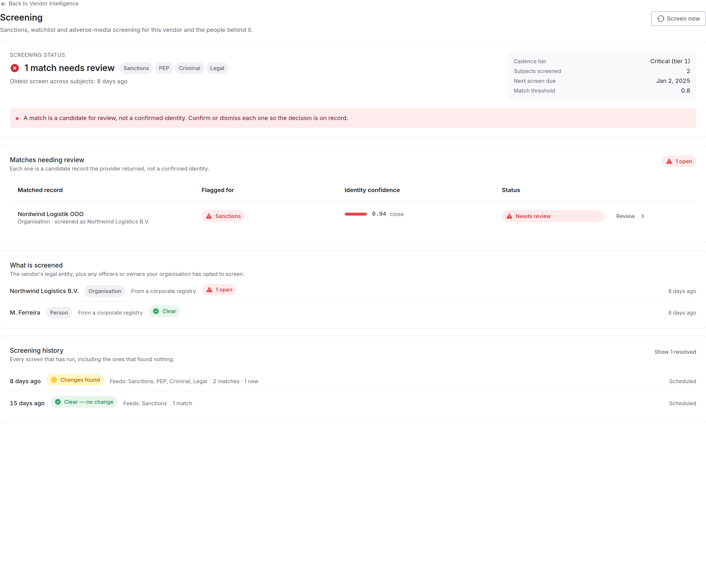This screenshot has height=588, width=706.
Task: Expand the match via Review chevron
Action: (643, 216)
